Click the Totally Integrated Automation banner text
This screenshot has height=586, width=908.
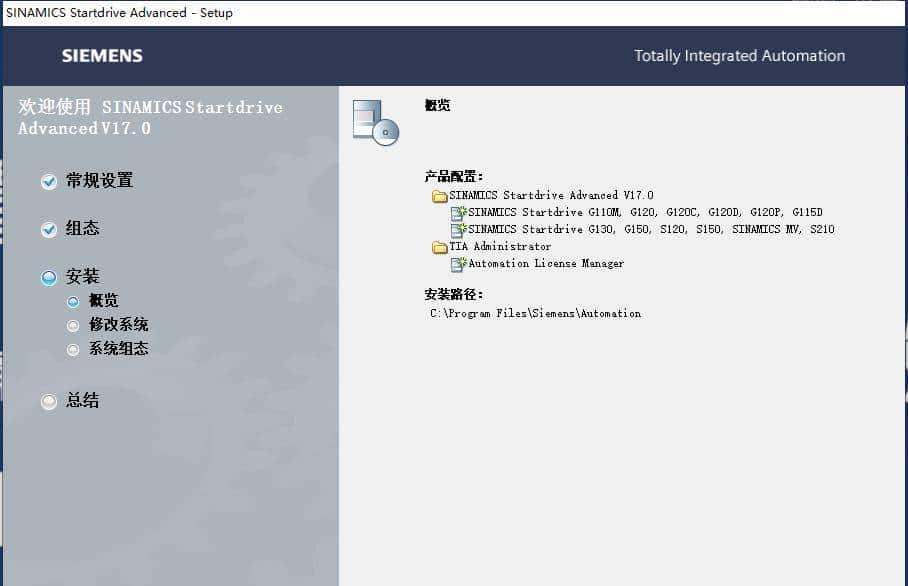click(739, 57)
